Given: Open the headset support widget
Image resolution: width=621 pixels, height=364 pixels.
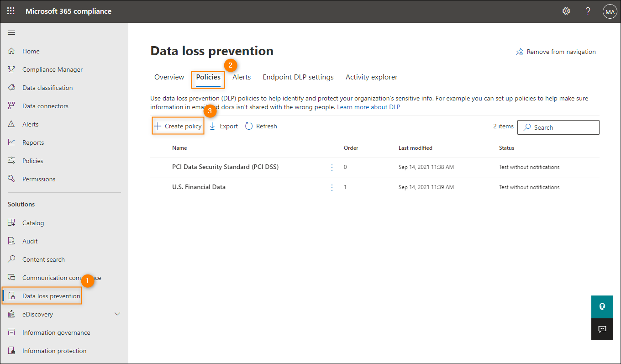Looking at the screenshot, I should (602, 307).
